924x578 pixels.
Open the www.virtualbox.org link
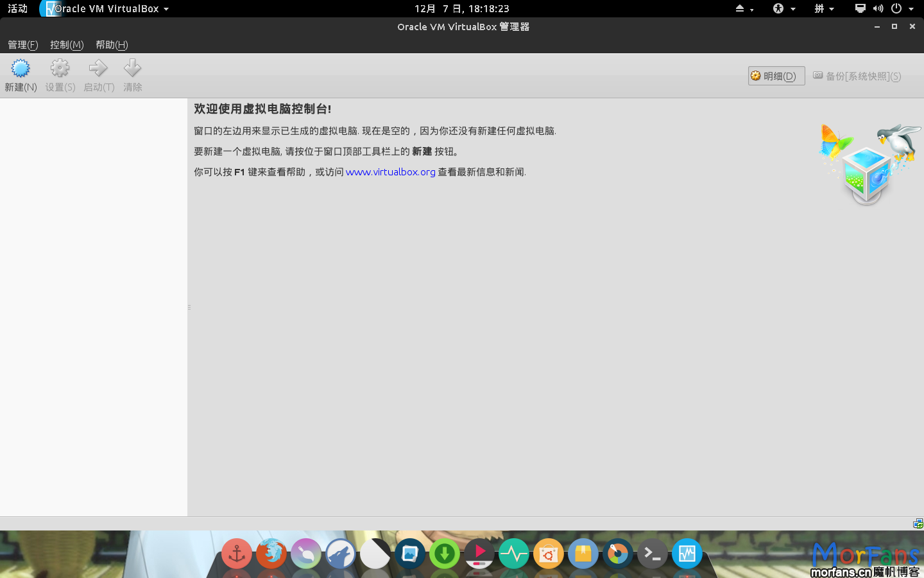pos(390,172)
